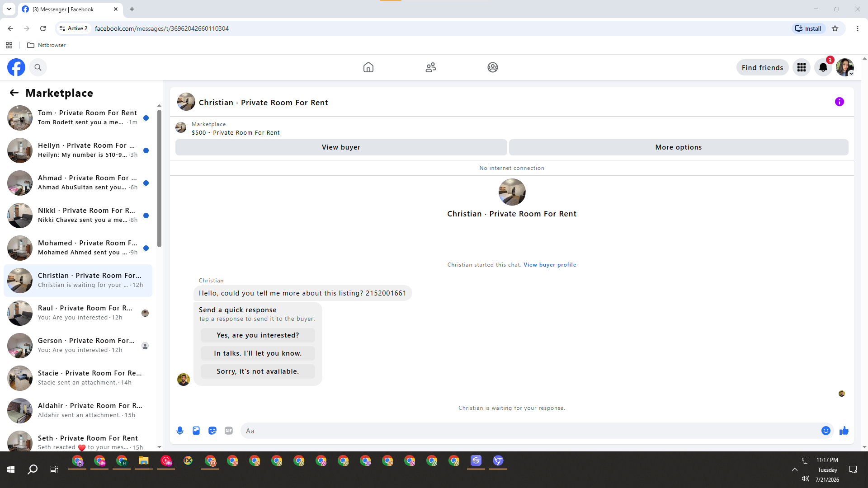Open the Facebook search icon
The height and width of the screenshot is (488, 868).
[x=38, y=67]
